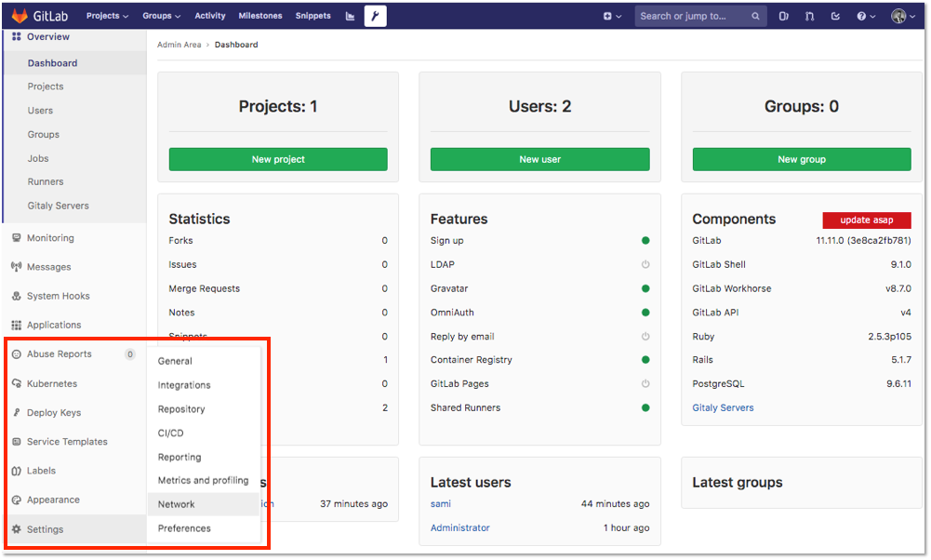Open Runners in the sidebar
931x560 pixels.
click(x=46, y=181)
